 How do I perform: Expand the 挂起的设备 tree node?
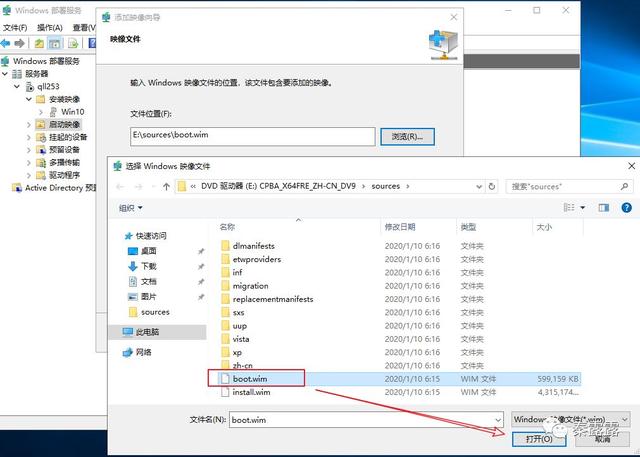(29, 137)
